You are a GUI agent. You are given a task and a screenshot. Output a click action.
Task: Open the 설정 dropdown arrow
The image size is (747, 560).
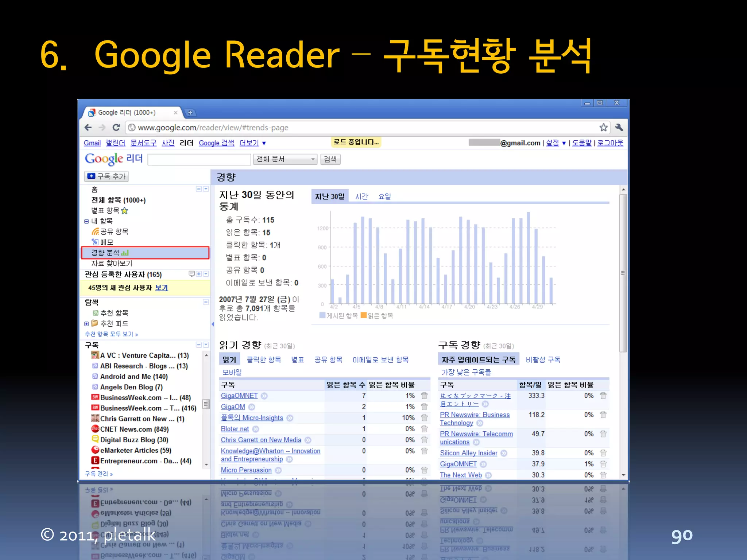pos(564,143)
